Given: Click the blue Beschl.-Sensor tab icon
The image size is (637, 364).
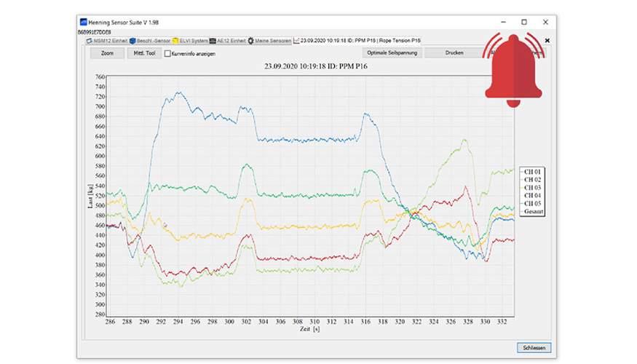Looking at the screenshot, I should pos(133,41).
